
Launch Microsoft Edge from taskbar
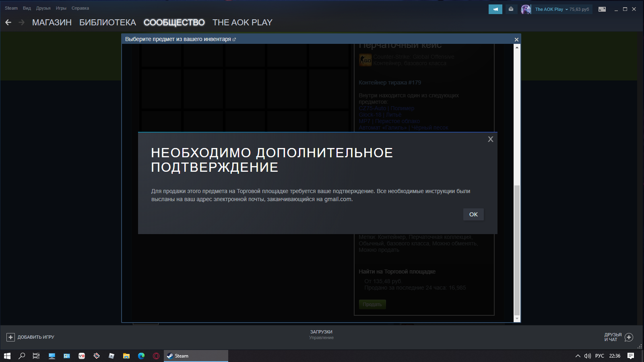[x=141, y=356]
